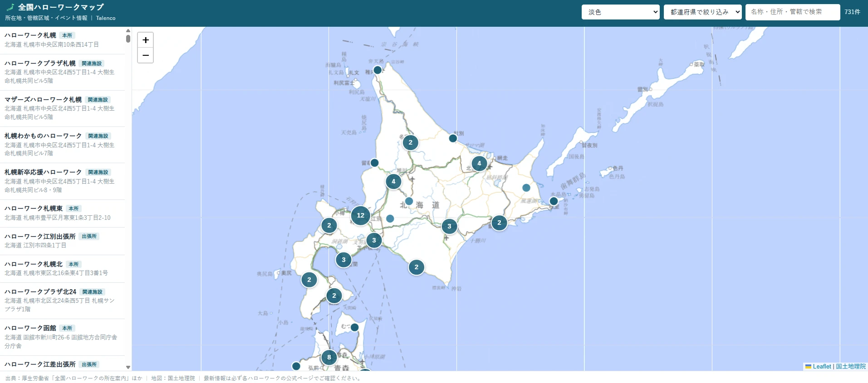Select ハローワーク函館 list entry
868x383 pixels.
[63, 337]
